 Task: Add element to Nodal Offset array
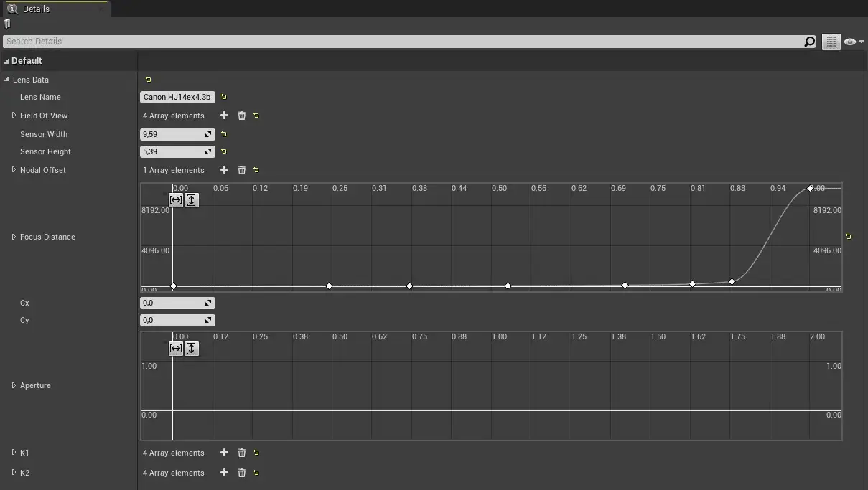[224, 170]
